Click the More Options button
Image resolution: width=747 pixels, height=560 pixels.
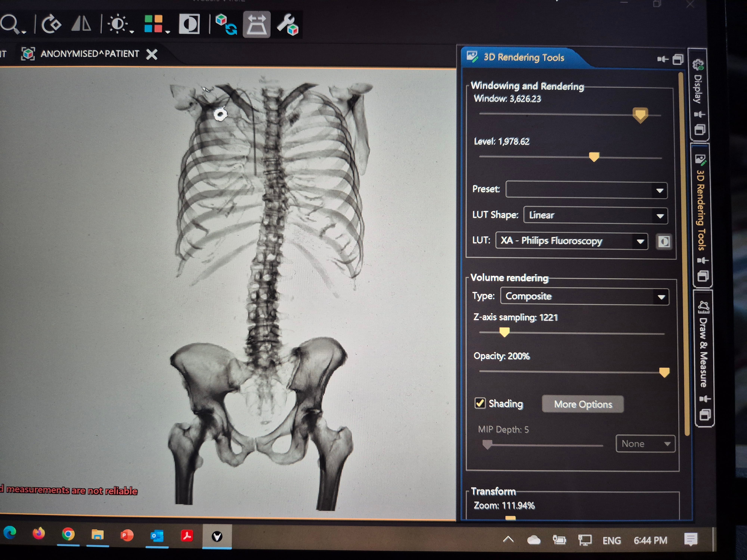pos(582,404)
